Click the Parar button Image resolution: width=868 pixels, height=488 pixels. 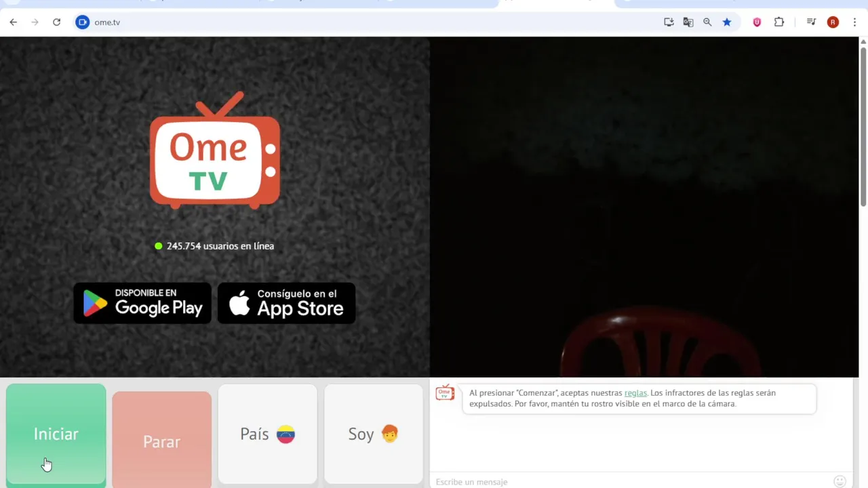161,441
